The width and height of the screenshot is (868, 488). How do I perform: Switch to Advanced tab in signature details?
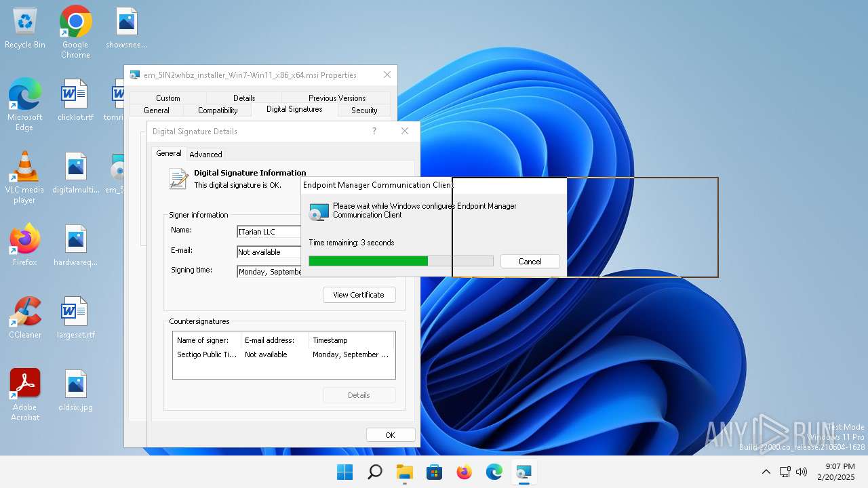click(x=205, y=155)
